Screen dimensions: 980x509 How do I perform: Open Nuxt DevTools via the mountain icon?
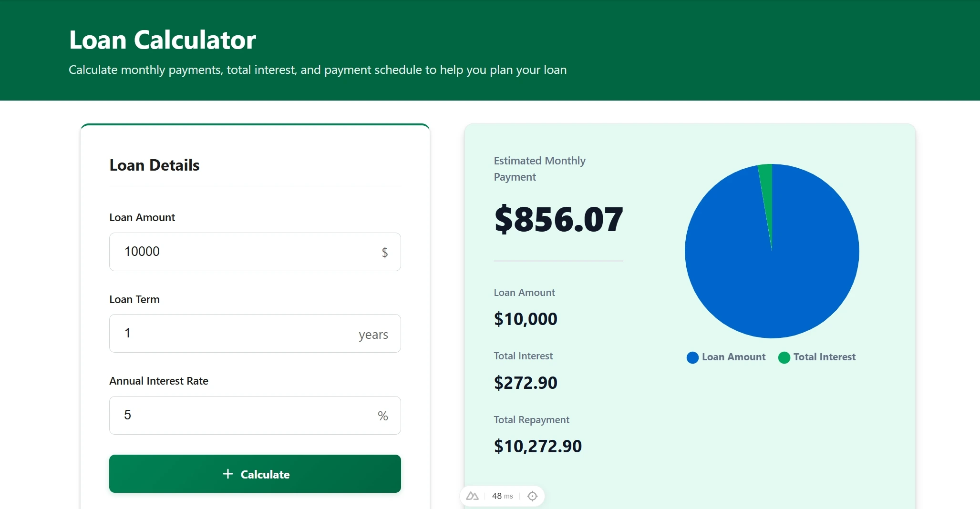472,496
